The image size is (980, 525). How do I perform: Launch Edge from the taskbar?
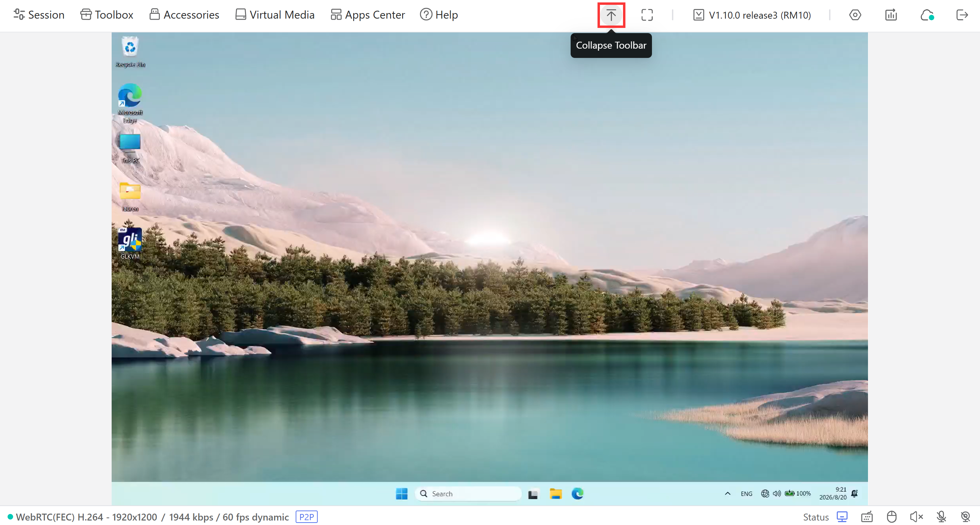[x=577, y=493]
